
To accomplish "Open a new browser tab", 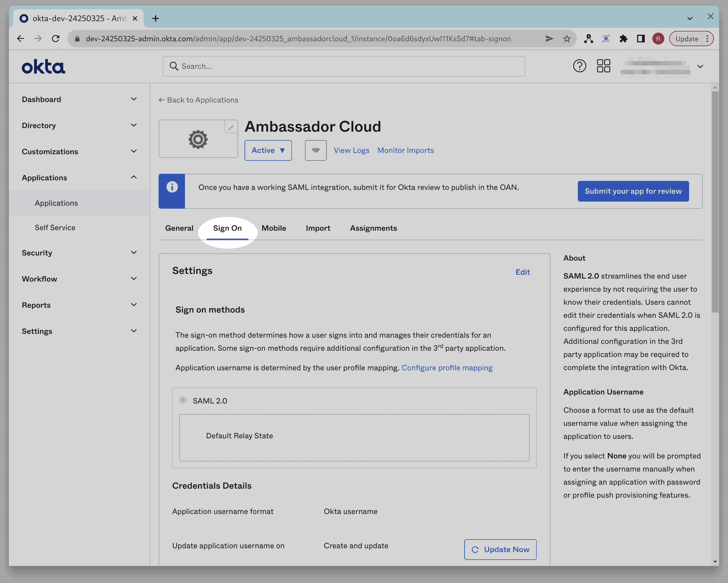I will pos(156,18).
